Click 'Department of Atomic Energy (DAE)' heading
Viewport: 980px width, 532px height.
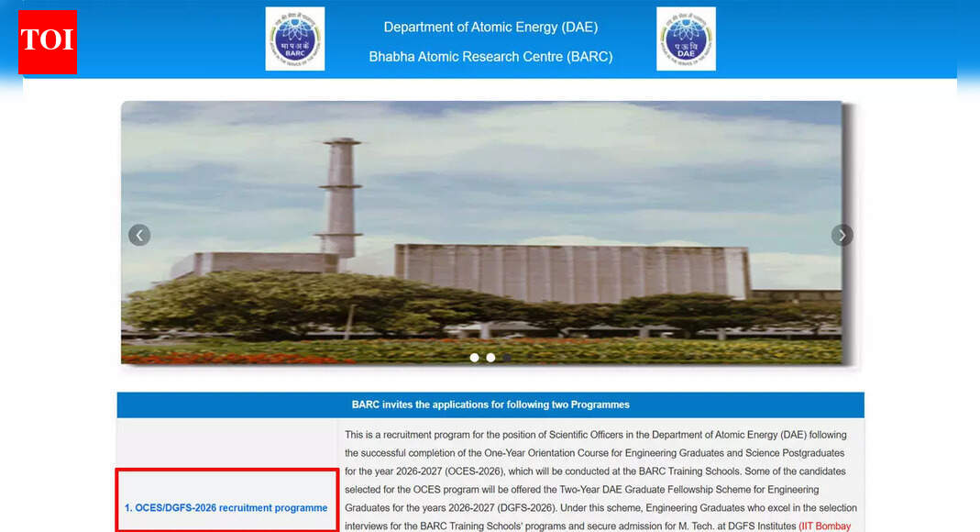coord(490,28)
